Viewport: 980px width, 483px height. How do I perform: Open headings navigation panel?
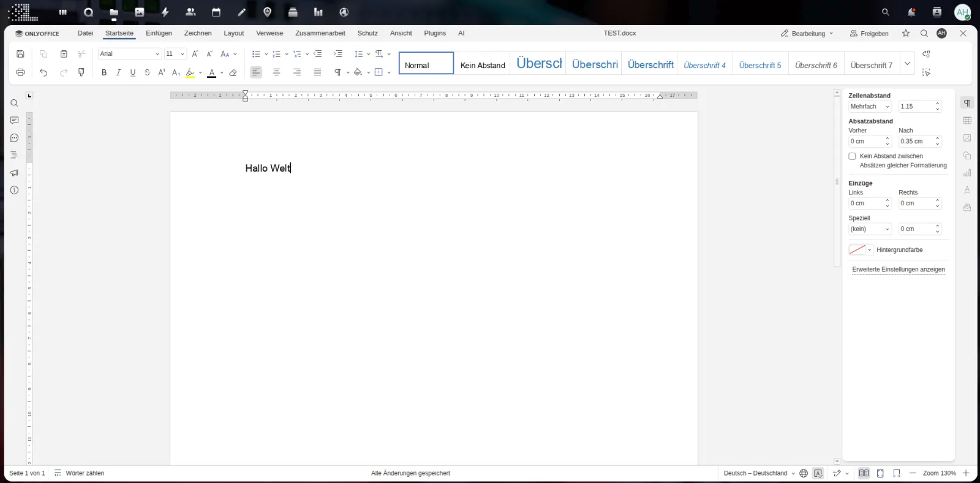coord(14,155)
